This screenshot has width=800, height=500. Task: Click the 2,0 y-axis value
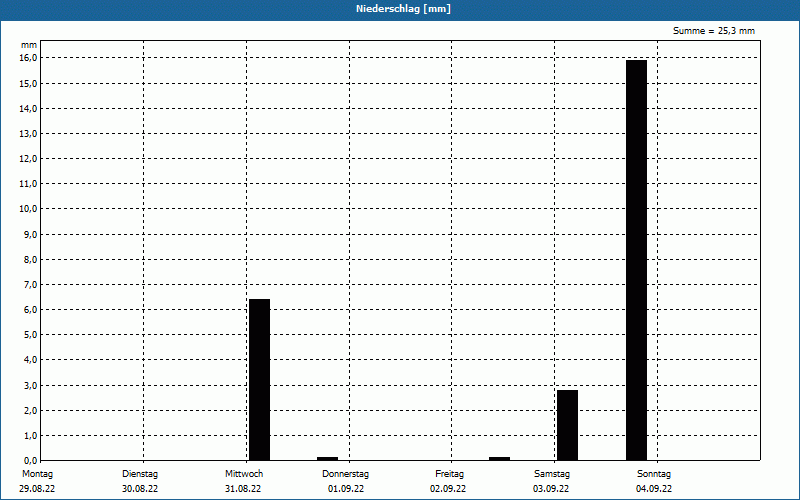pos(30,410)
